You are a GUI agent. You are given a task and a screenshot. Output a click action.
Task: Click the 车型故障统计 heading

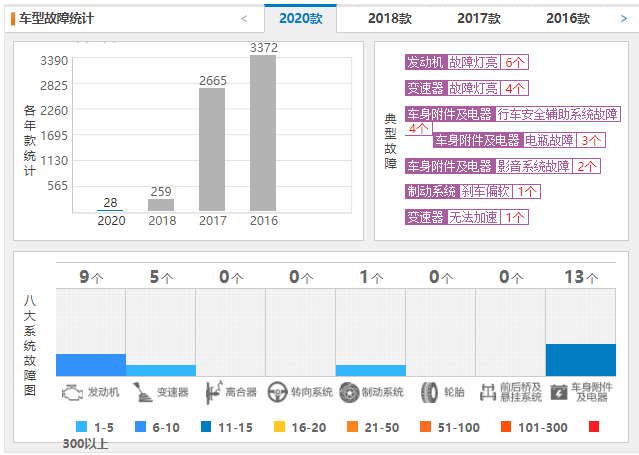[x=56, y=18]
